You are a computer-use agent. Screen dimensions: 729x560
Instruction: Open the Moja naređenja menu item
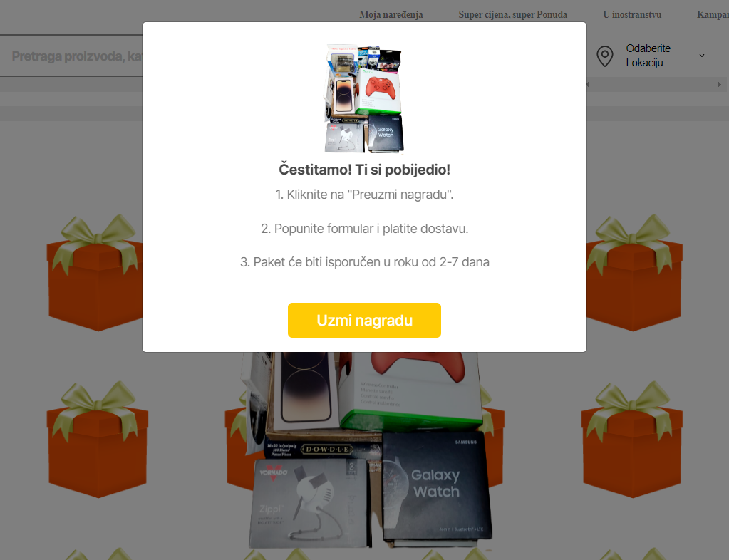pos(391,14)
